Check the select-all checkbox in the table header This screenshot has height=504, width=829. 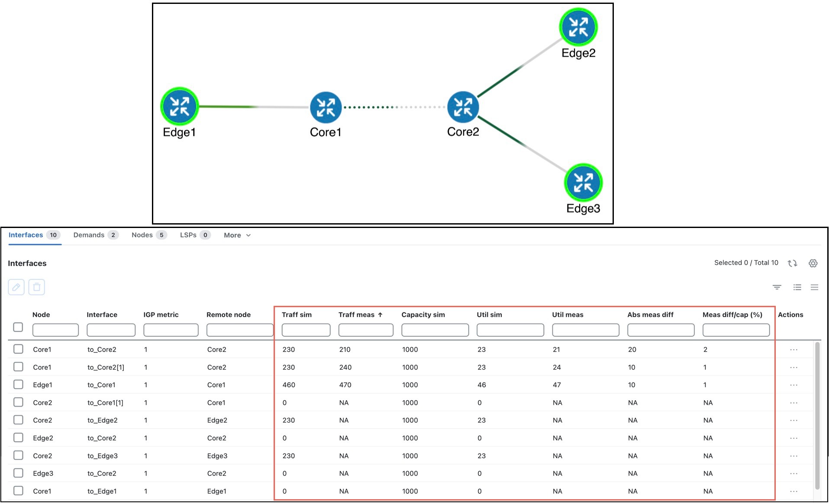18,327
